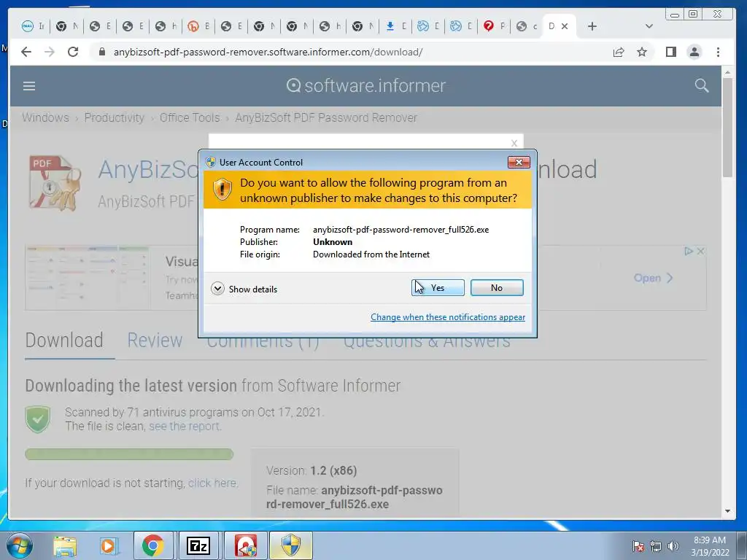Image resolution: width=747 pixels, height=560 pixels.
Task: Expand Show details in UAC dialog
Action: point(244,289)
